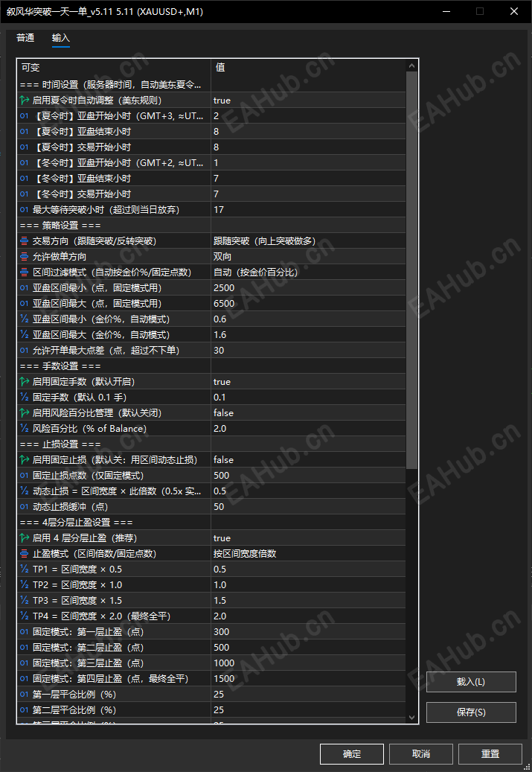The height and width of the screenshot is (772, 532).
Task: Toggle the true value of 启用固定手数
Action: (x=308, y=382)
